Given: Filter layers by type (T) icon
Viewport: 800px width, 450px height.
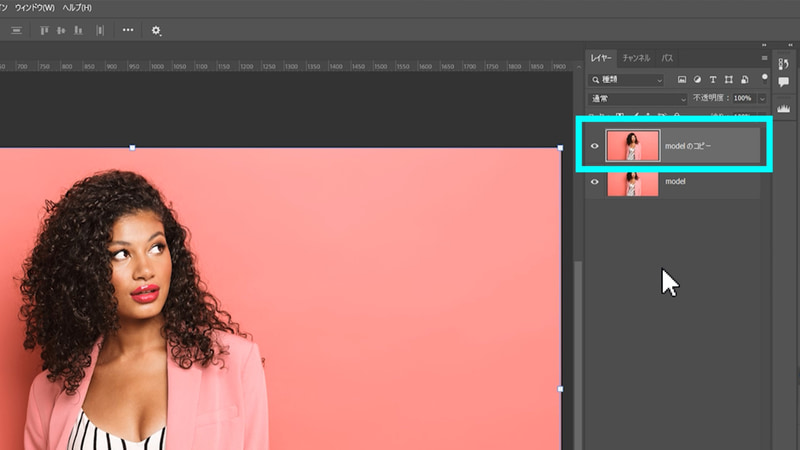Looking at the screenshot, I should 713,80.
